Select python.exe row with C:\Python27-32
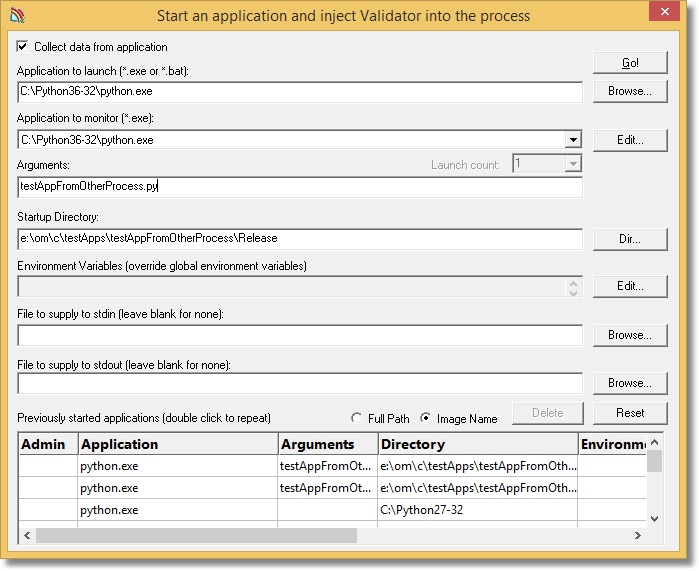 tap(333, 509)
